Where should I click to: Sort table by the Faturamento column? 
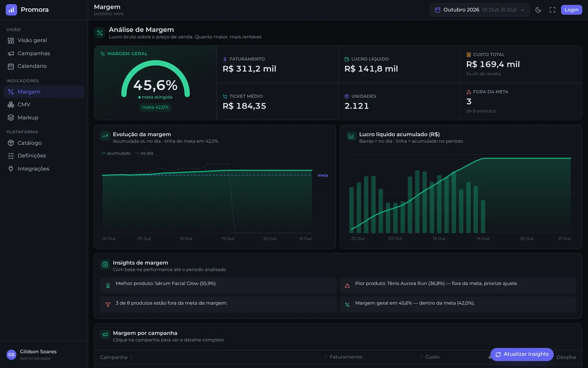click(343, 357)
